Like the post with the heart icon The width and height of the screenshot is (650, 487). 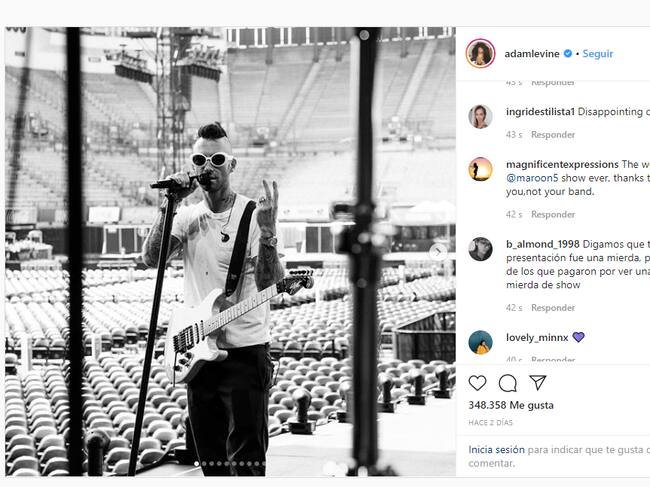[x=478, y=383]
